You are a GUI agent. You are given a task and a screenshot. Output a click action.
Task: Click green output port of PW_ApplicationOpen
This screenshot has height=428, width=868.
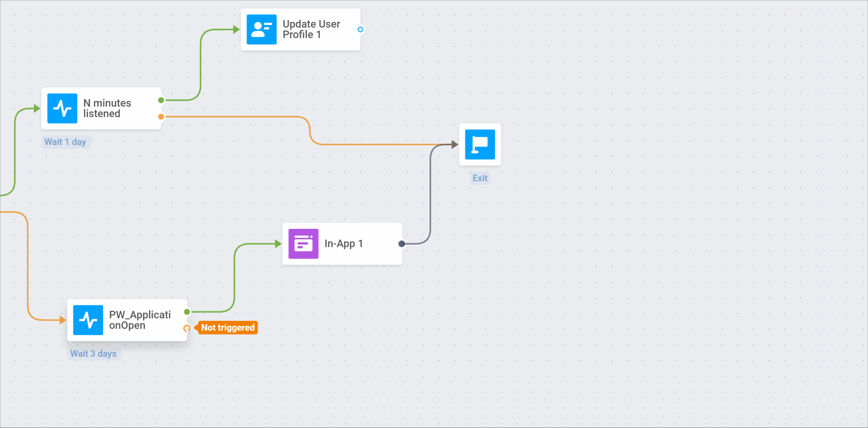coord(187,312)
